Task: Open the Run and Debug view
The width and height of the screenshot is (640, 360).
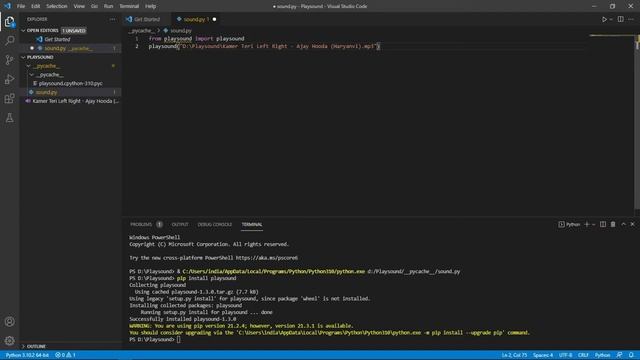Action: 9,79
